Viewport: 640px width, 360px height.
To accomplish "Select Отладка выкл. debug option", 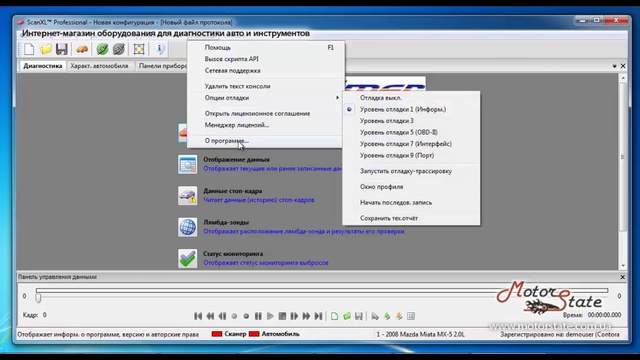I will pos(411,98).
